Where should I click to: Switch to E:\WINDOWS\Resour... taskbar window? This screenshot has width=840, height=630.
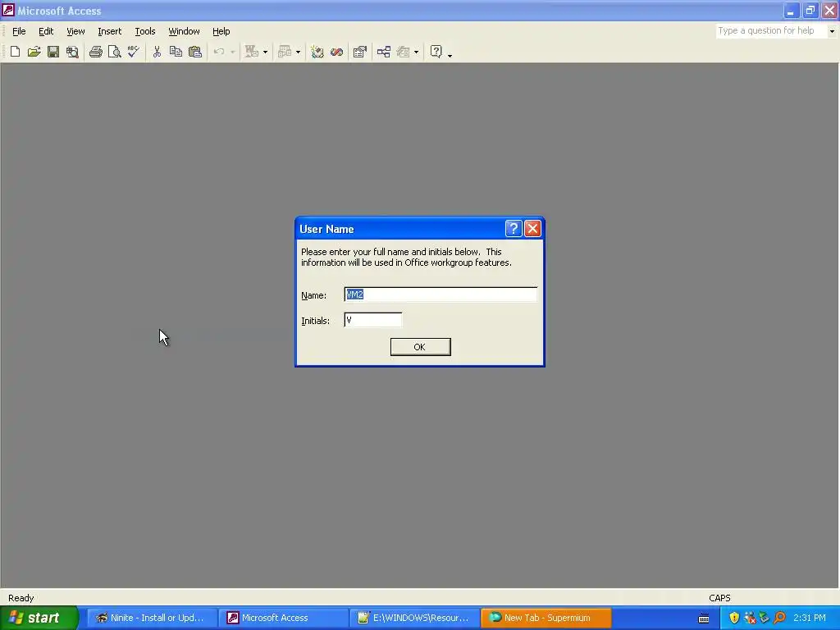[x=414, y=618]
